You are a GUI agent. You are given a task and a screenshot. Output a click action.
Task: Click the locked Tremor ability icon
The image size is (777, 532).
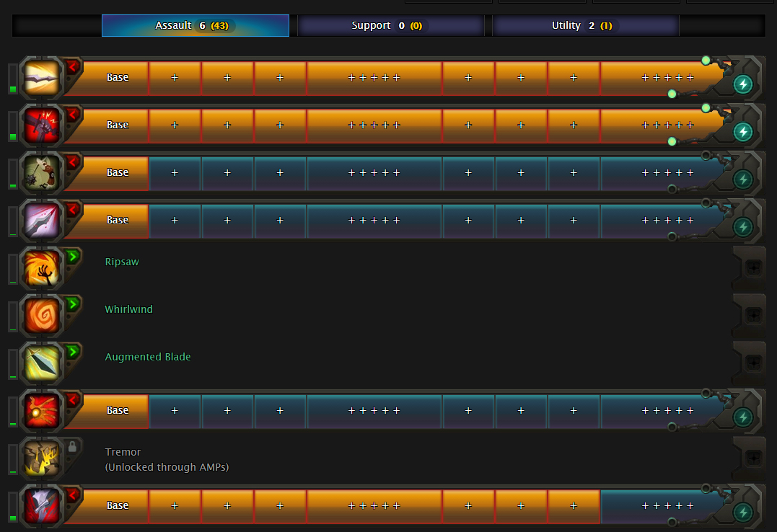[x=38, y=458]
